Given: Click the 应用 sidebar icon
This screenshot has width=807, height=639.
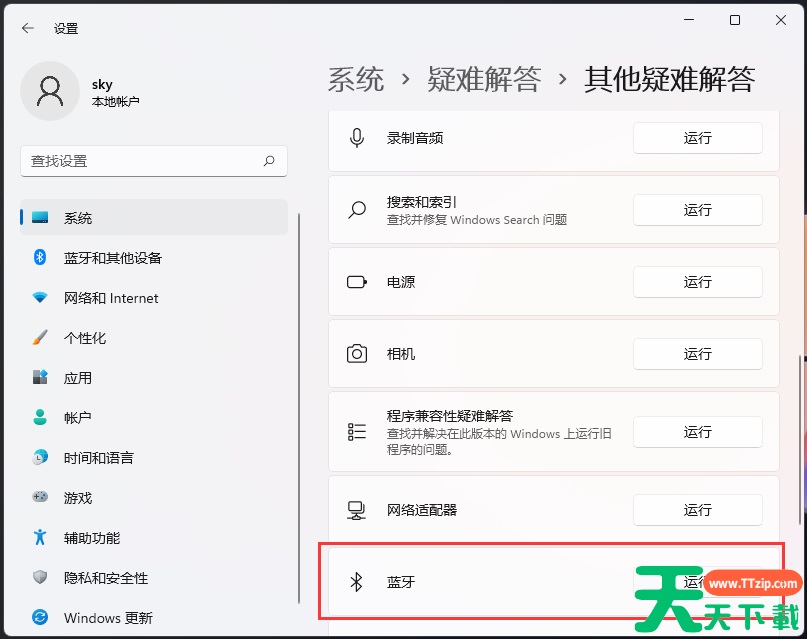Looking at the screenshot, I should point(40,378).
